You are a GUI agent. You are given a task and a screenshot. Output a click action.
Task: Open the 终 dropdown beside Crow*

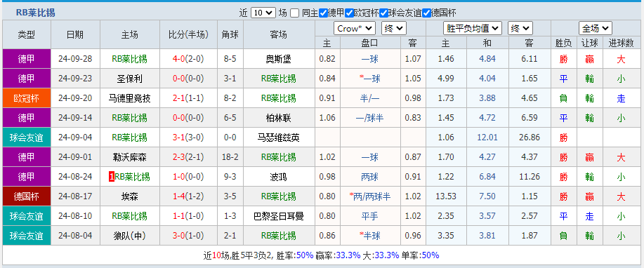394,28
